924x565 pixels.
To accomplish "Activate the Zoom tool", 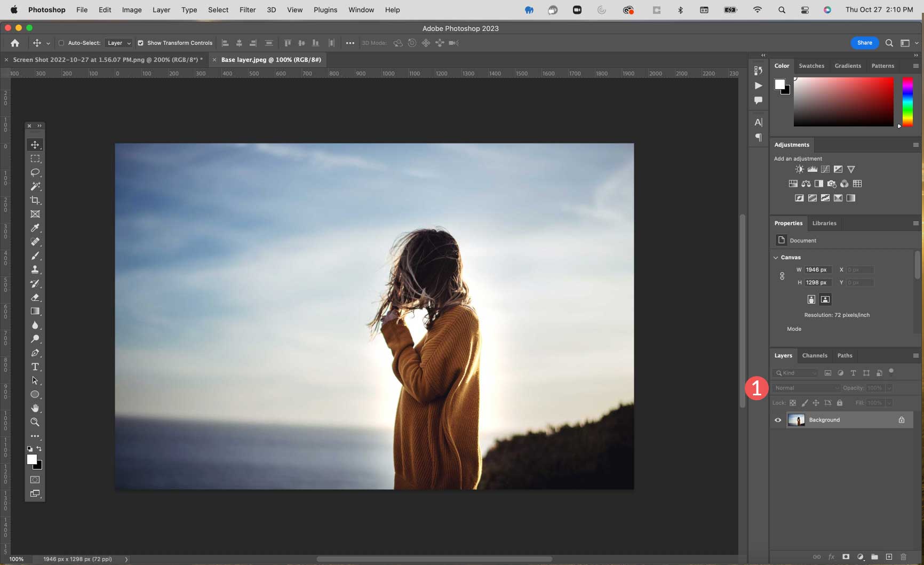I will 35,422.
